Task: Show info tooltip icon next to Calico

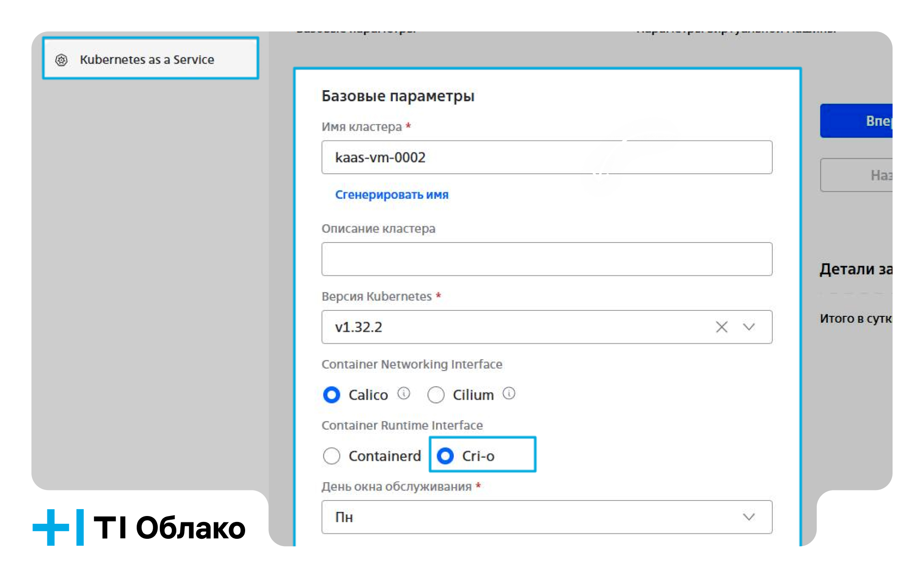Action: pos(404,393)
